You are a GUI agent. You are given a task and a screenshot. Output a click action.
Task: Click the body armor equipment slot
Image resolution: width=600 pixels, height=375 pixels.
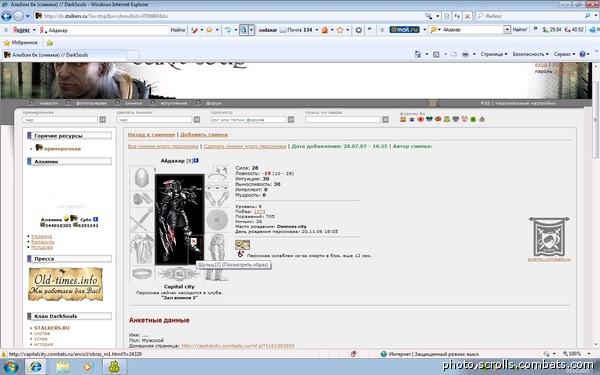[142, 249]
